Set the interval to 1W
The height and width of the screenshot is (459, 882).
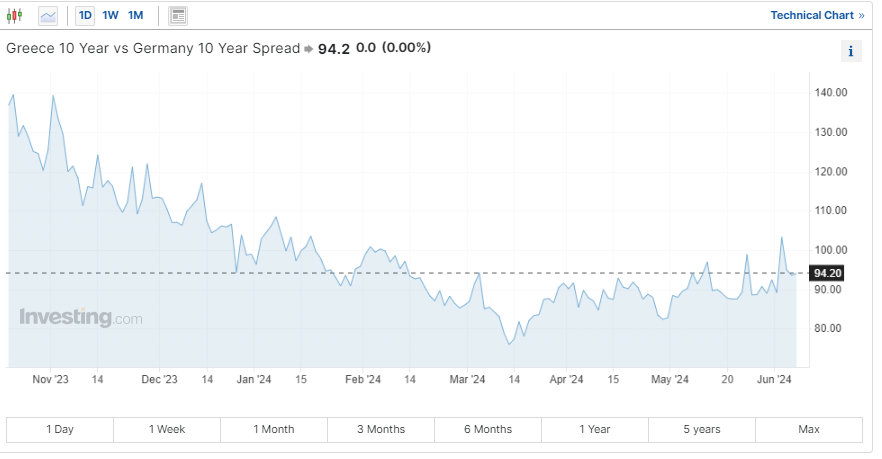[x=110, y=16]
